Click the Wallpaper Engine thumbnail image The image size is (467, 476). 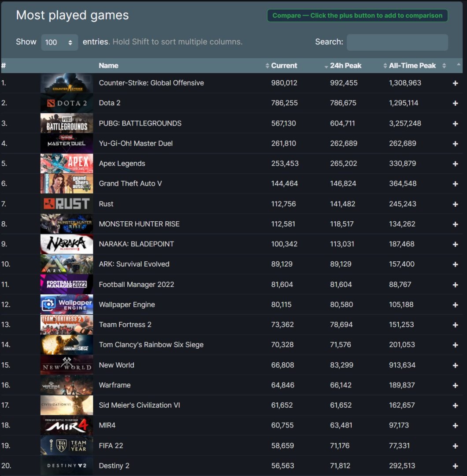[x=67, y=305]
